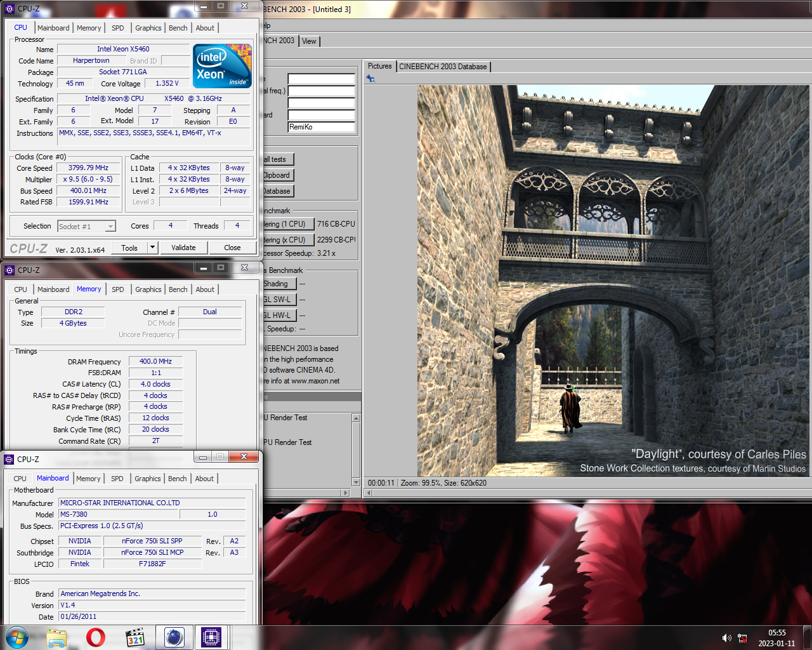This screenshot has width=812, height=650.
Task: Click the Level 2 cache value 2 x 6 MBytes
Action: (188, 190)
